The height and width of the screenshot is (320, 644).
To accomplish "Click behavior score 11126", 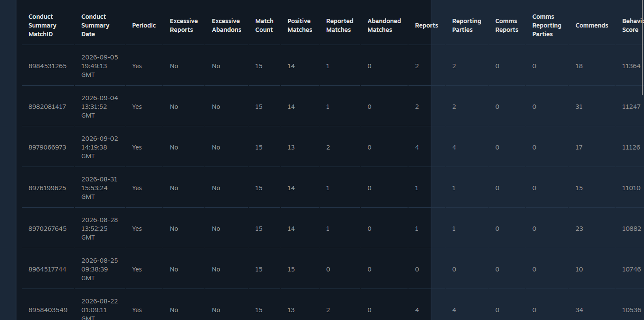I will tap(631, 147).
